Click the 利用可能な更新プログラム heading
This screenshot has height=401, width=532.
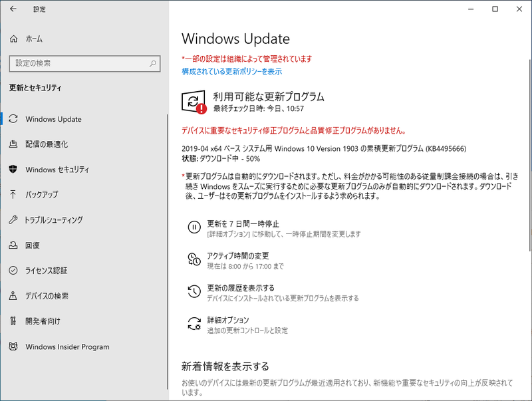[269, 96]
